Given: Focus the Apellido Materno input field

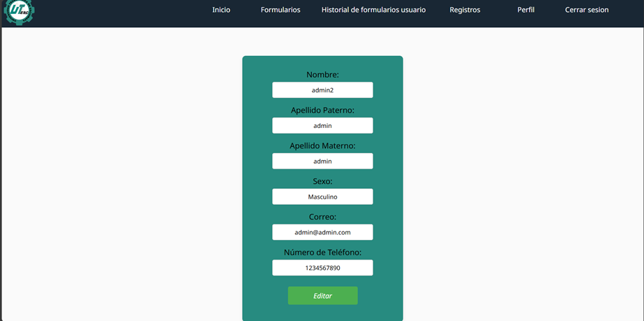Looking at the screenshot, I should (x=322, y=162).
